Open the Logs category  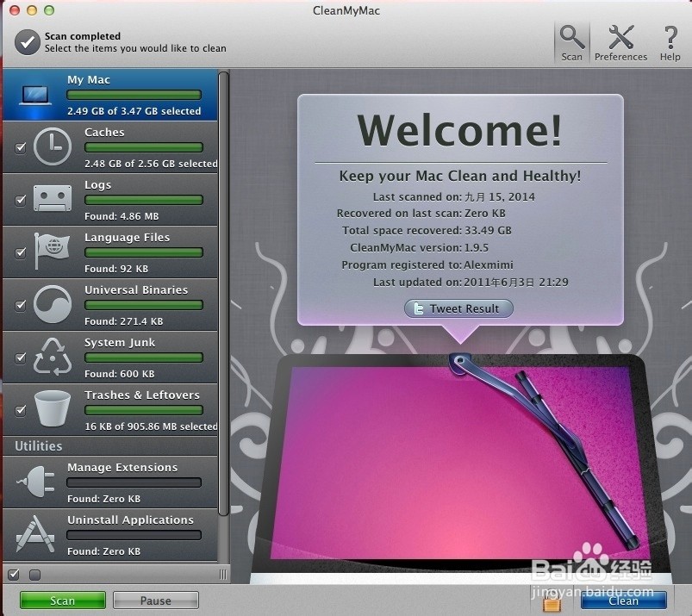[110, 200]
